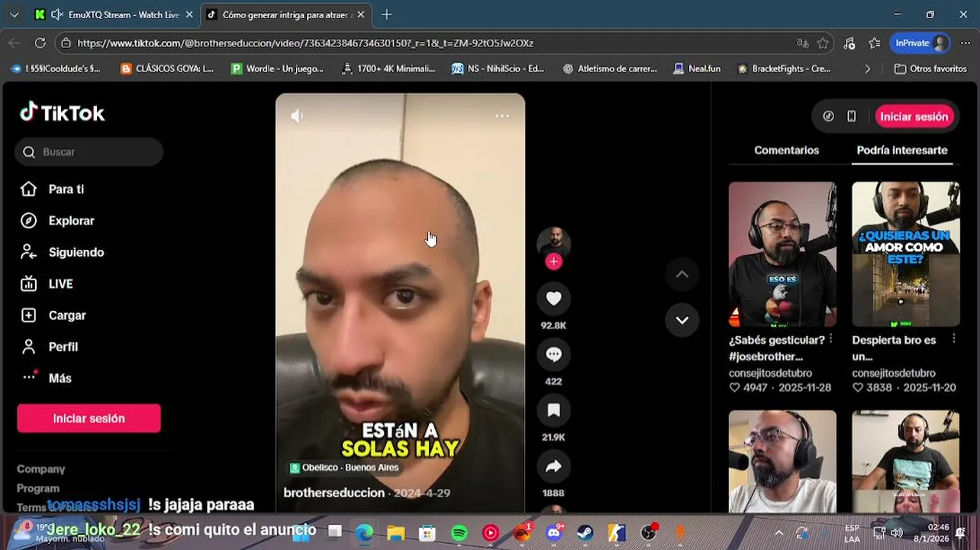Open Wordle - Un juego bookmark
The image size is (980, 550).
click(278, 69)
